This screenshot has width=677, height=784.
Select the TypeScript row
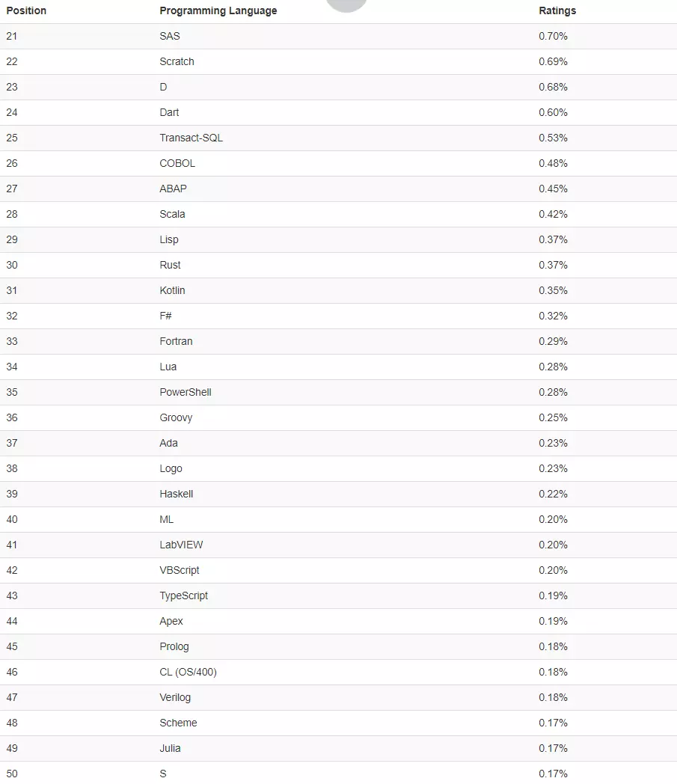point(184,595)
